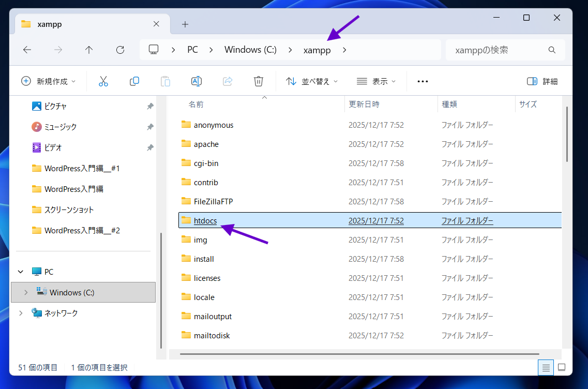Open the three-dot more options menu
Viewport: 588px width, 389px height.
click(x=423, y=81)
